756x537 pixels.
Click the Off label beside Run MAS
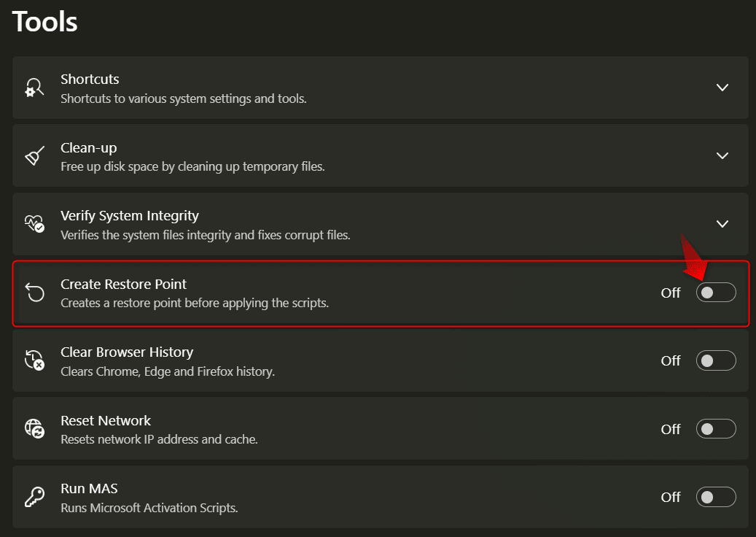pos(671,497)
